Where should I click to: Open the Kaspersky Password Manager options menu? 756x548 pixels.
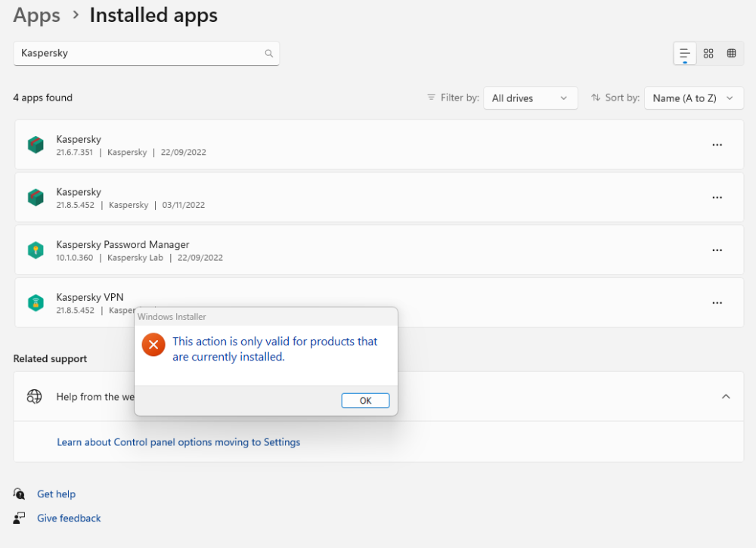pos(717,250)
